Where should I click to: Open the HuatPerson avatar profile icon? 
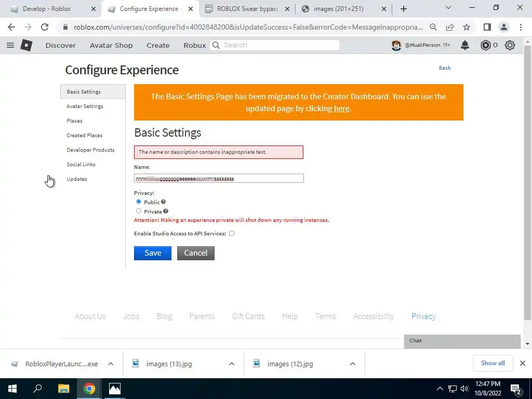pyautogui.click(x=396, y=45)
